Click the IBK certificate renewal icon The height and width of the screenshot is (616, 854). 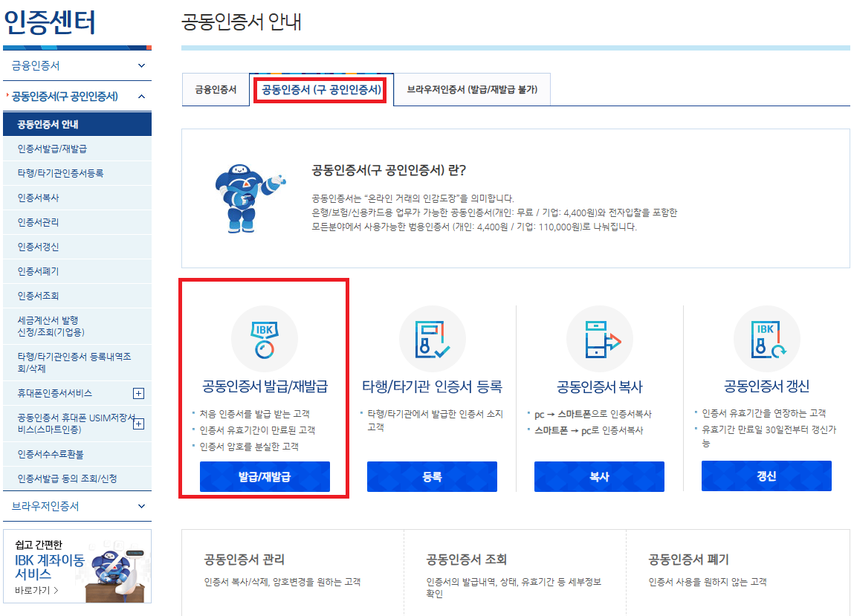click(767, 340)
